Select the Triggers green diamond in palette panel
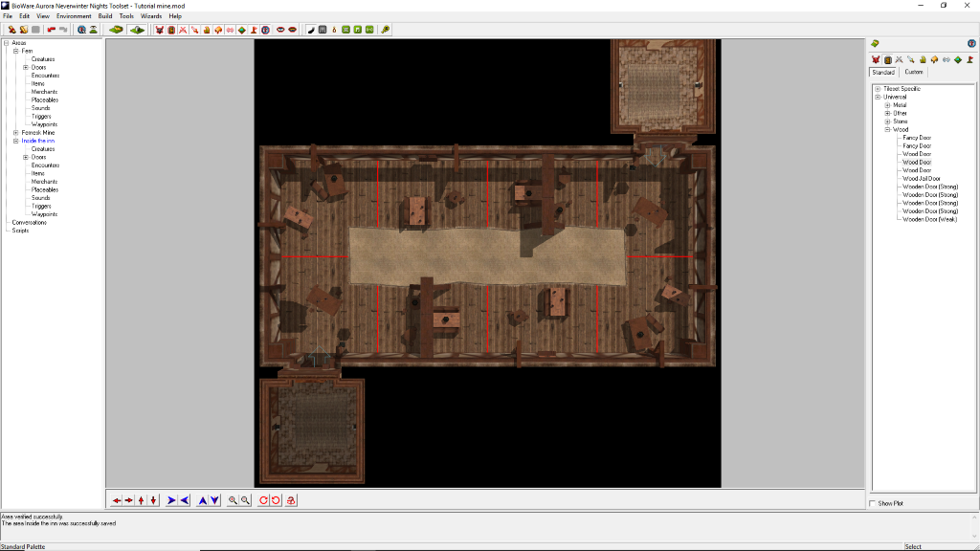 tap(958, 60)
